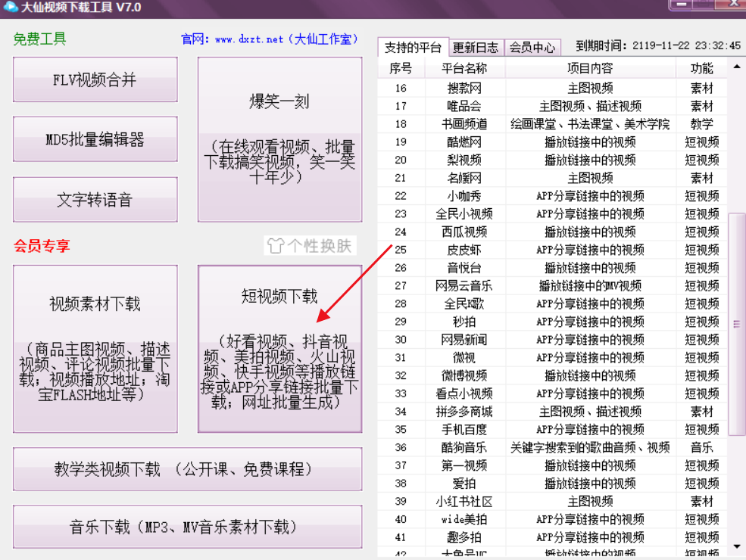Screen dimensions: 746x560
Task: Select row 38 爱拍
Action: tap(552, 484)
